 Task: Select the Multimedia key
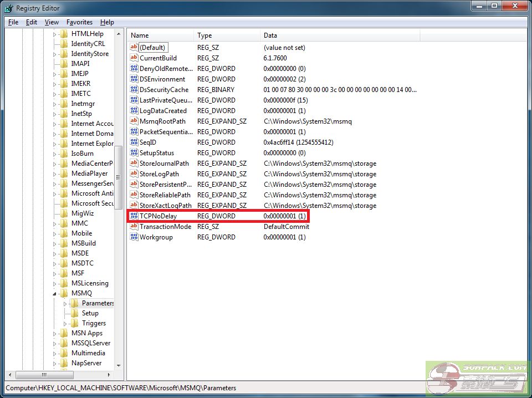88,353
